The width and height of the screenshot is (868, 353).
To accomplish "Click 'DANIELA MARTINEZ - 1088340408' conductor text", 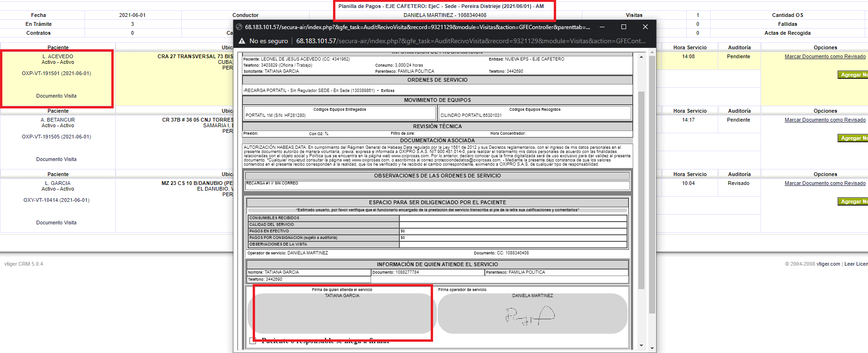I will click(445, 15).
